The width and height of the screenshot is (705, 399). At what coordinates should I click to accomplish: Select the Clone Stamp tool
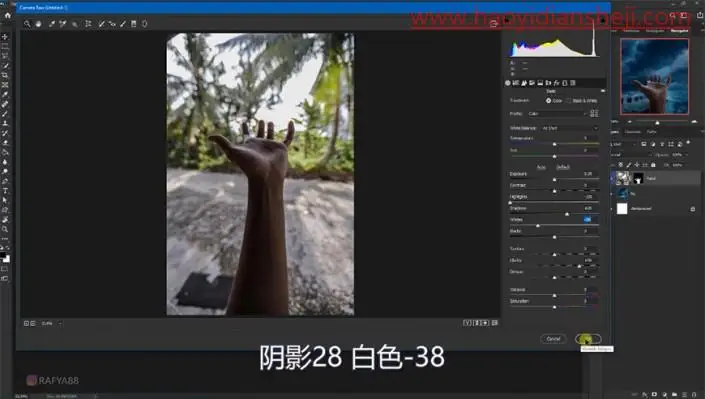(x=5, y=123)
